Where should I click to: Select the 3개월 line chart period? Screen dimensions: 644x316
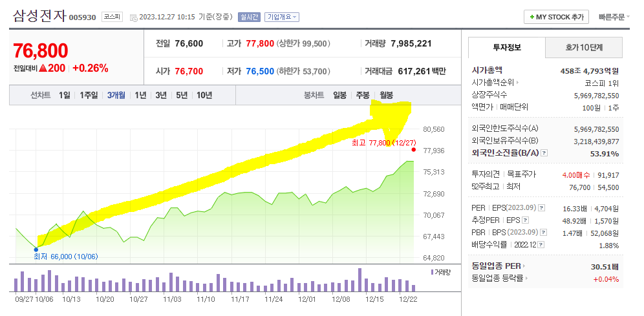coord(116,96)
